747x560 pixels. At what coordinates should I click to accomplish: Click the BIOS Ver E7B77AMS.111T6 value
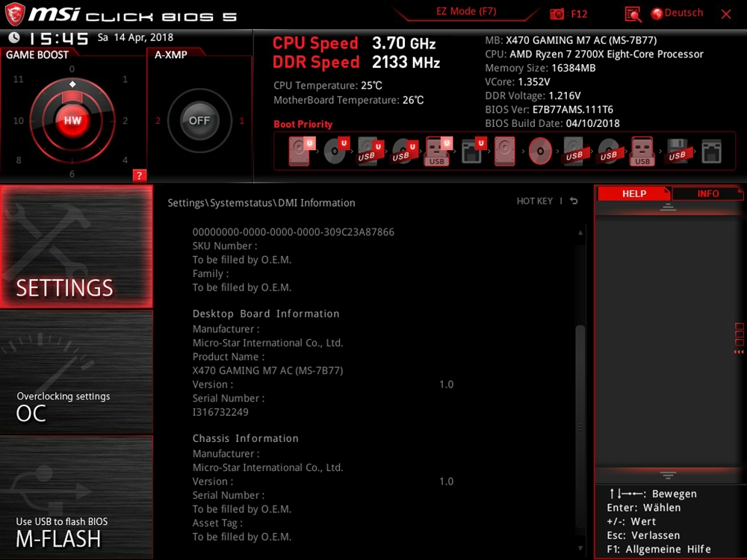tap(573, 110)
